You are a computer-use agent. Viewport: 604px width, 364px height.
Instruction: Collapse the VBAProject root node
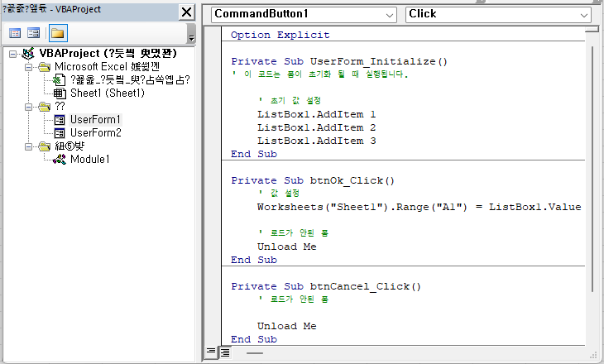coord(12,54)
